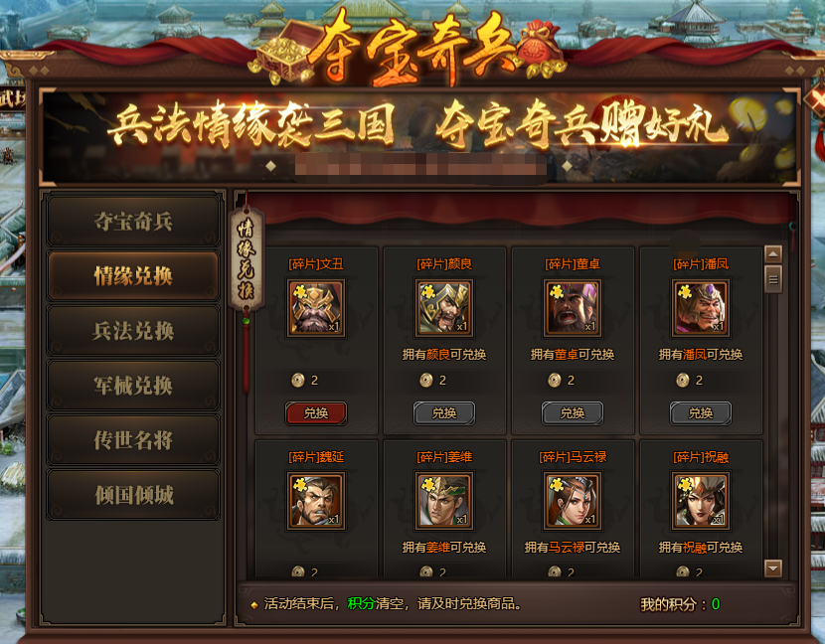Click the red 兑换 button under 文丑
825x644 pixels.
point(316,413)
